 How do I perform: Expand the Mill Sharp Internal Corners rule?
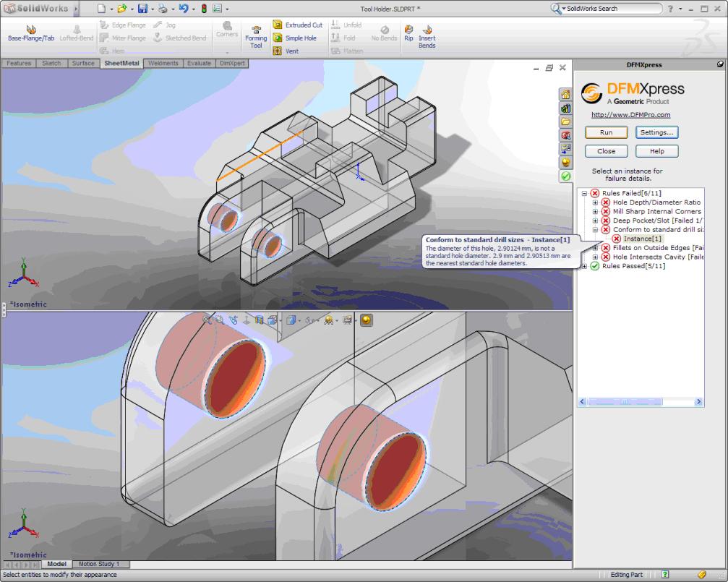click(595, 211)
